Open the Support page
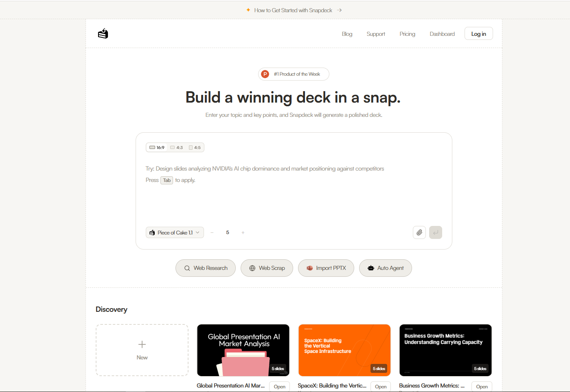Image resolution: width=570 pixels, height=392 pixels. point(376,34)
